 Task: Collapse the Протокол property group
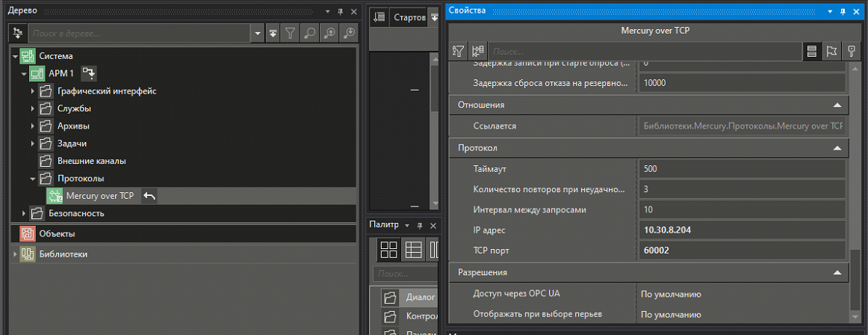point(837,148)
